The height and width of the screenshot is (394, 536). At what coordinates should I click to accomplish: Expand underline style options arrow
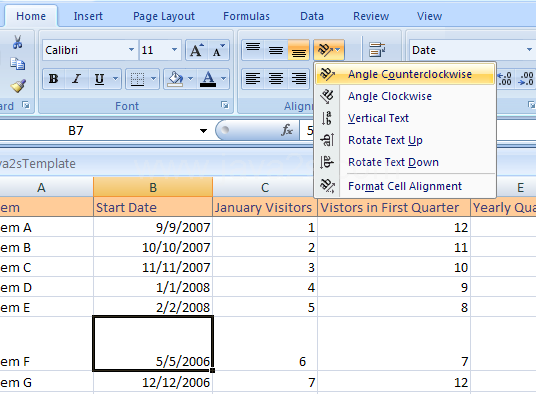(116, 79)
